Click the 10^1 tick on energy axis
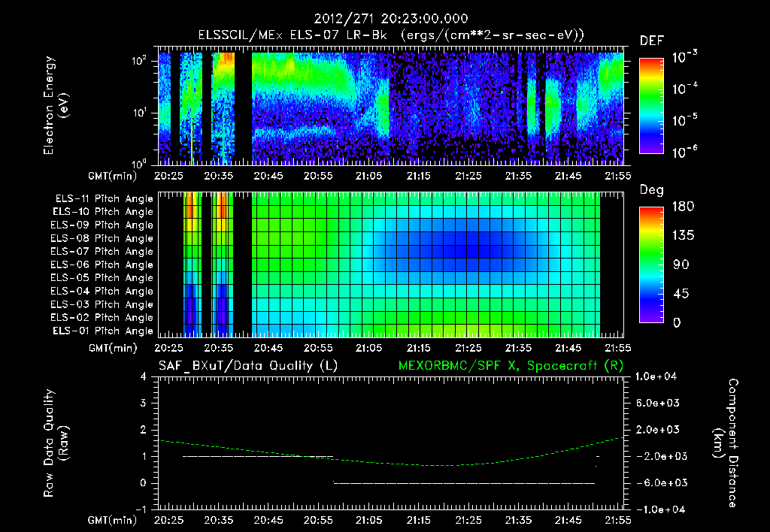770x532 pixels. (139, 113)
